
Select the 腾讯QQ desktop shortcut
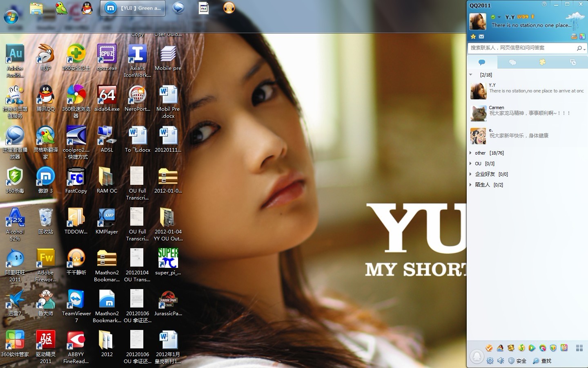coord(45,99)
